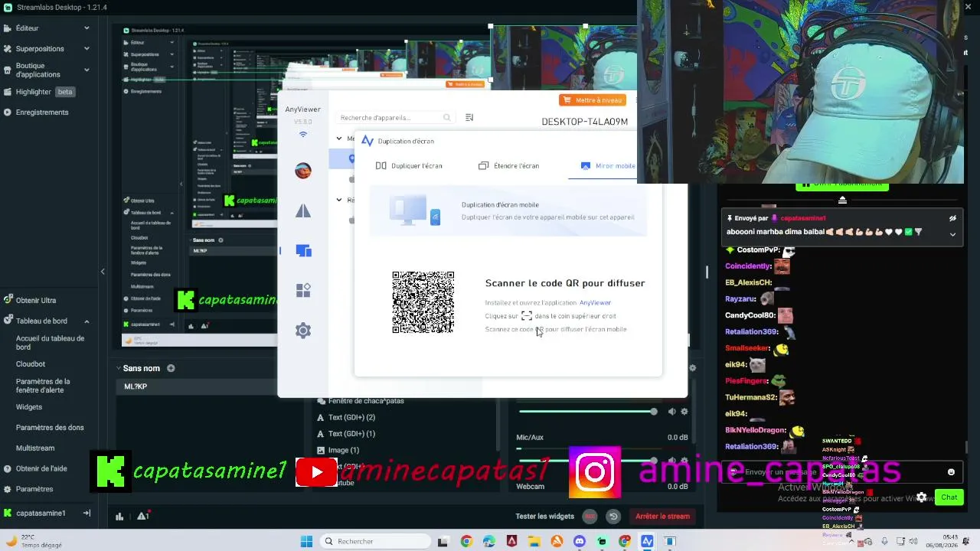The image size is (980, 551).
Task: Open the Highlighter beta section
Action: point(45,92)
